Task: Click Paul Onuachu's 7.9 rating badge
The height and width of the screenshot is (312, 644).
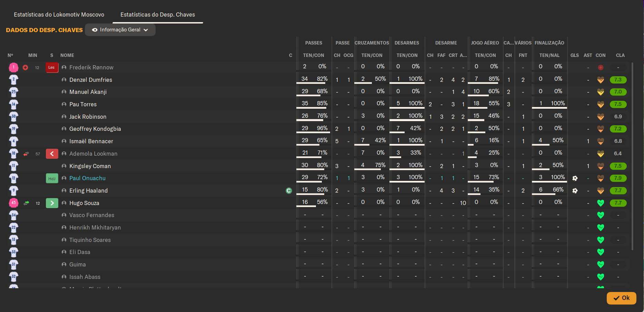Action: (x=618, y=178)
